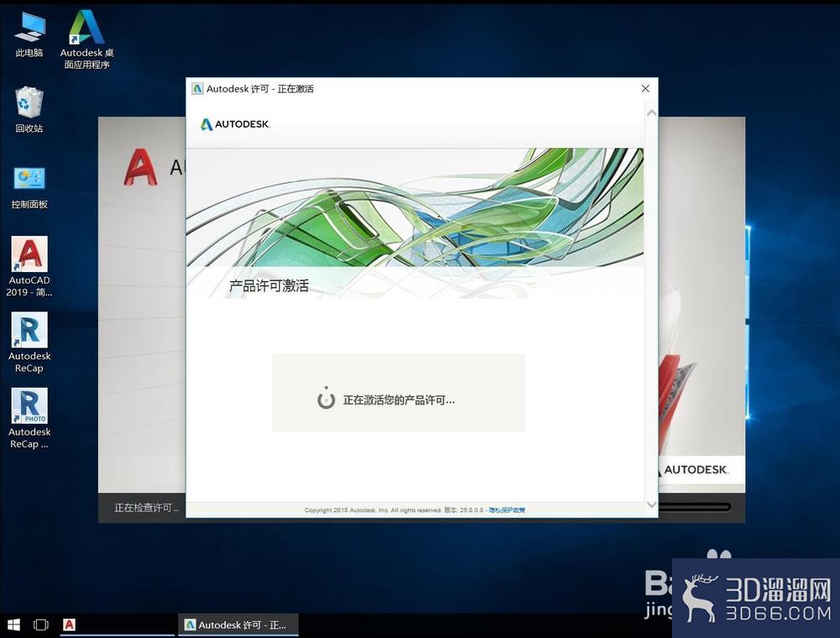Click the Windows Start button
This screenshot has width=840, height=638.
point(14,625)
